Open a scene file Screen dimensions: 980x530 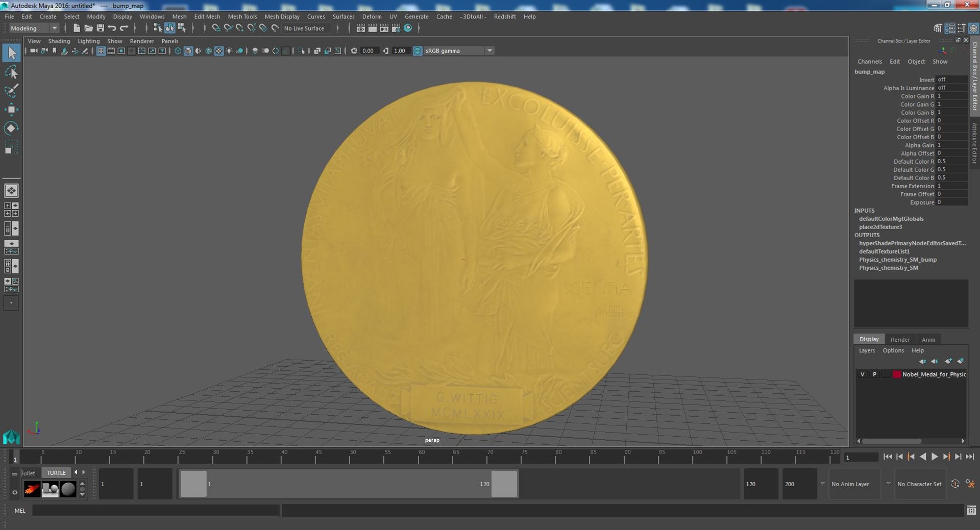point(88,28)
